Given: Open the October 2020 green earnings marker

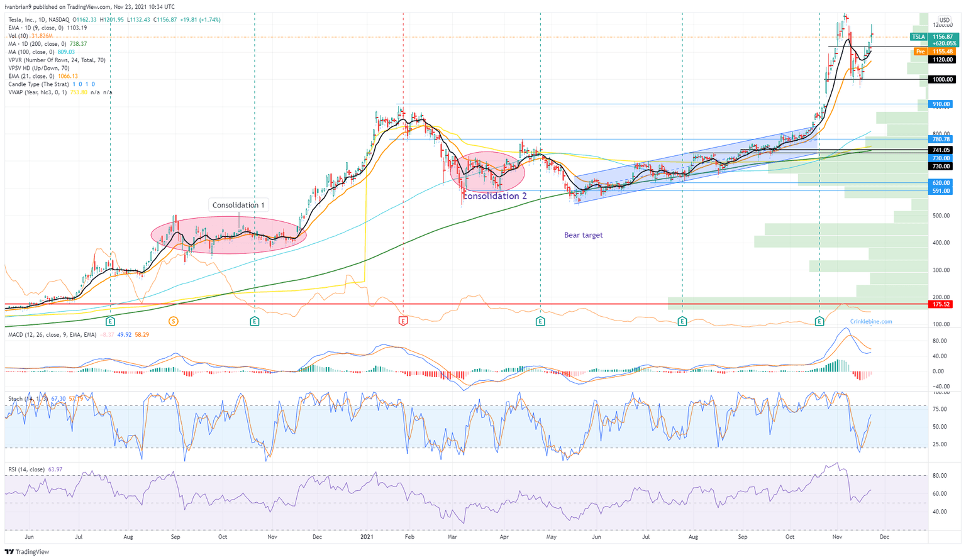Looking at the screenshot, I should (255, 321).
